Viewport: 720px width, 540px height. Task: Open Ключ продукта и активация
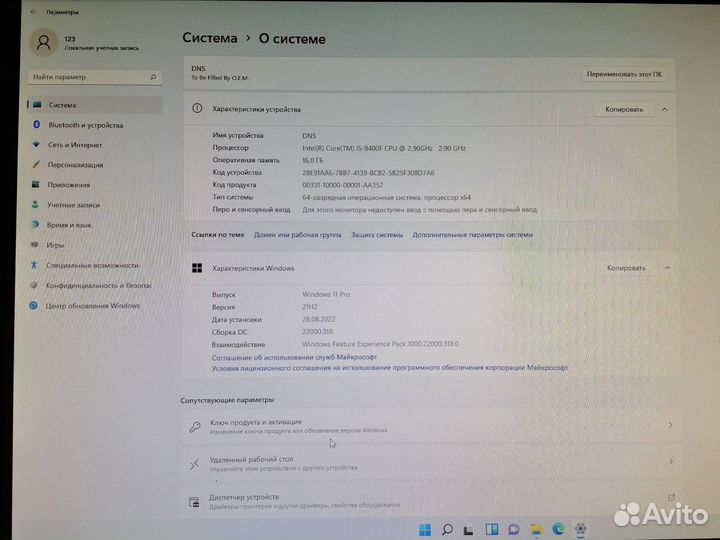point(430,426)
